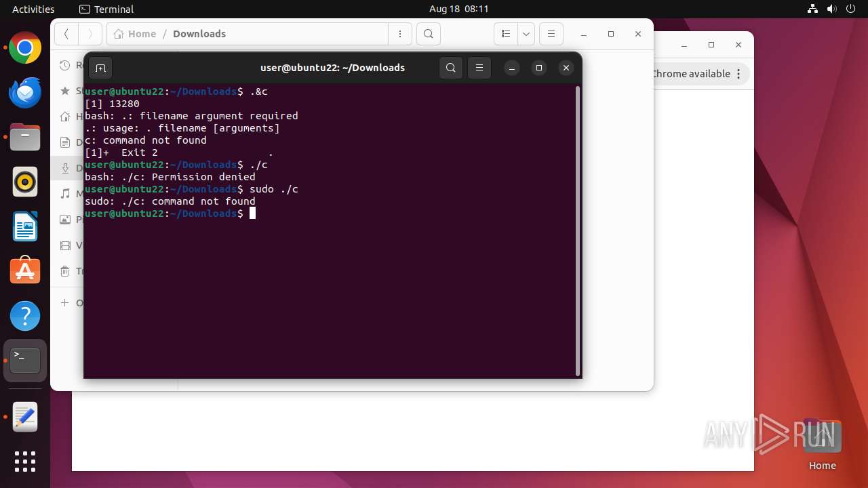
Task: Maximize the Chrome window
Action: 711,45
